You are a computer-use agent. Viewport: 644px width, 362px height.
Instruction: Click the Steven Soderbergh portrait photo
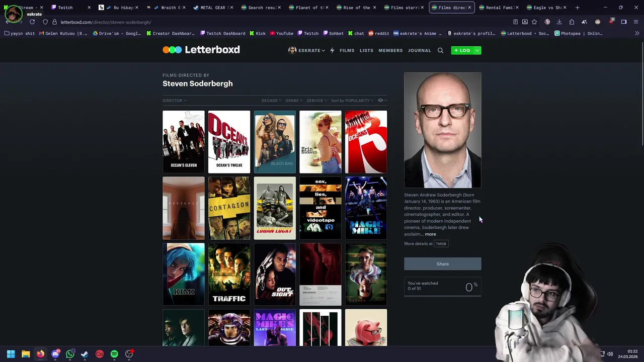[442, 130]
